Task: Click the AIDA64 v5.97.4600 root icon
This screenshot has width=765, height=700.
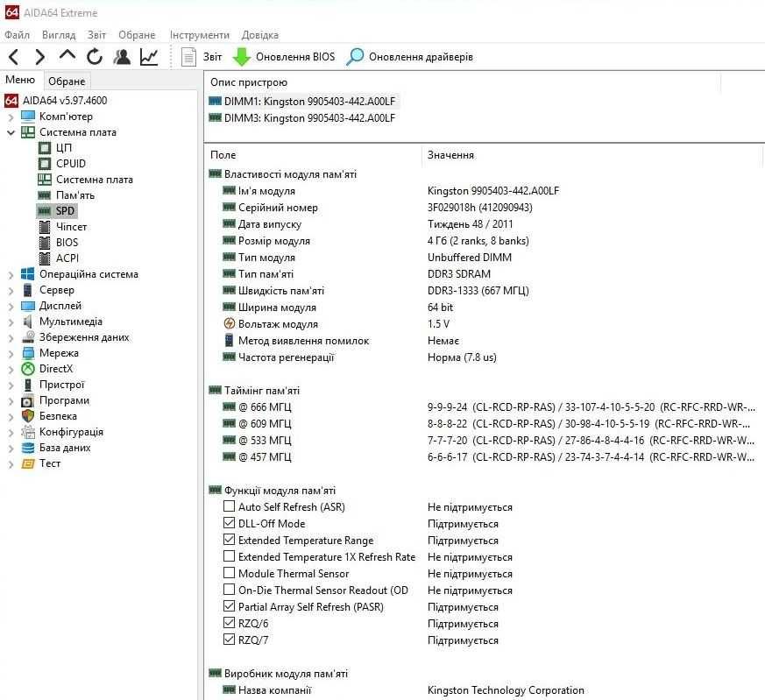Action: (11, 101)
